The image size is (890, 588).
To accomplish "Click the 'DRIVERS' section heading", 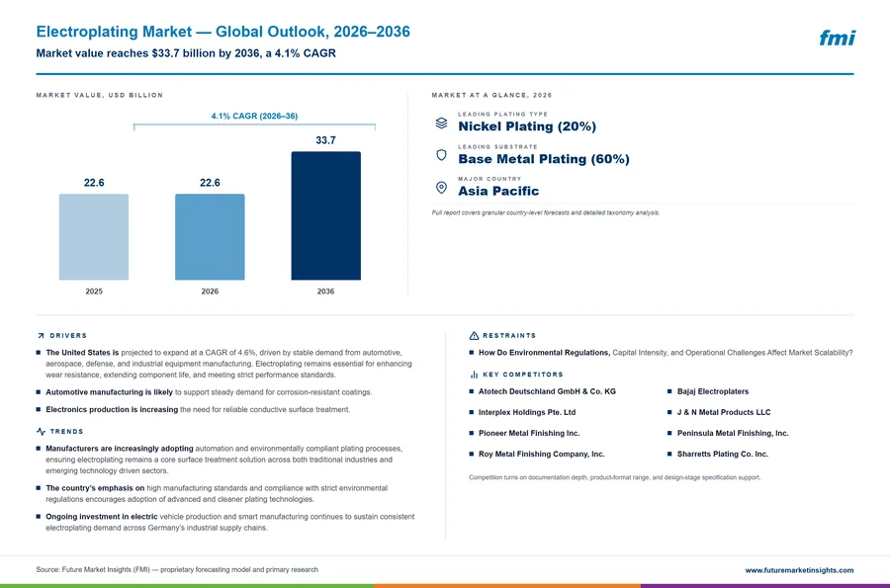I will point(68,336).
